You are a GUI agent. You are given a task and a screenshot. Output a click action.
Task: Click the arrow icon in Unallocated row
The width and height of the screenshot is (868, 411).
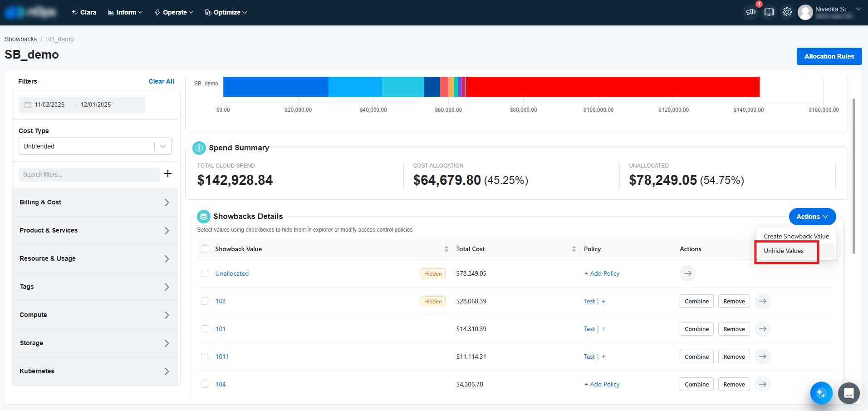(687, 273)
